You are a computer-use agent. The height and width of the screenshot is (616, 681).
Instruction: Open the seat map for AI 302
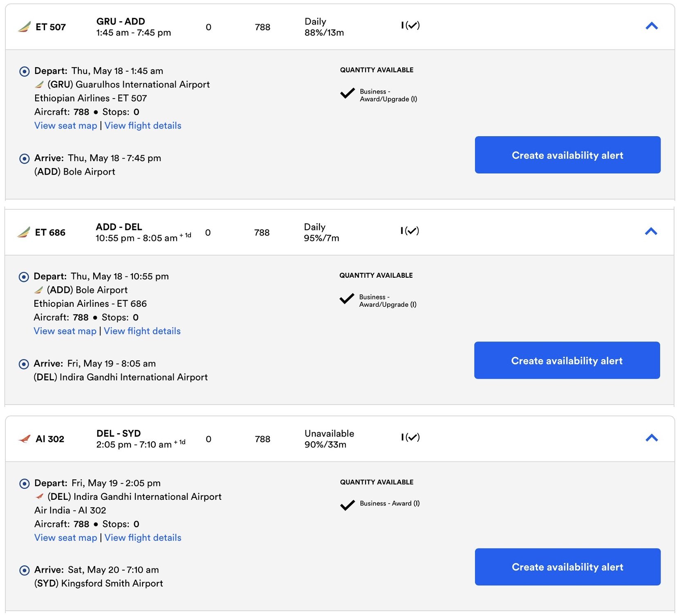(66, 537)
